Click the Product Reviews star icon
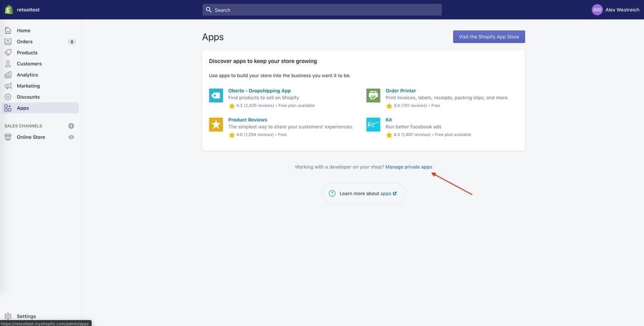Screen dimensions: 644x326 pos(216,124)
